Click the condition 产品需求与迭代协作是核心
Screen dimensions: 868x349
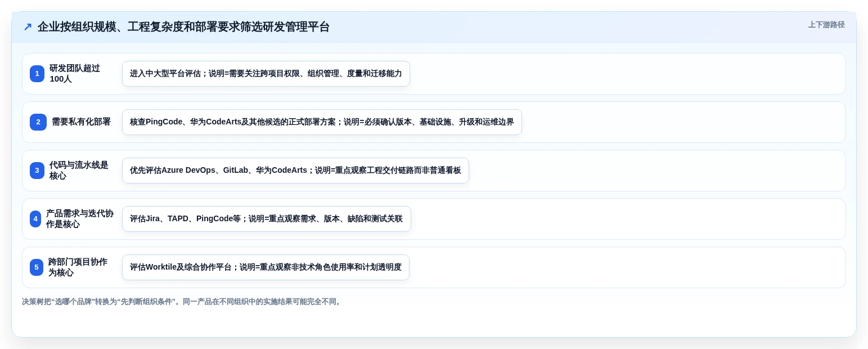(80, 219)
